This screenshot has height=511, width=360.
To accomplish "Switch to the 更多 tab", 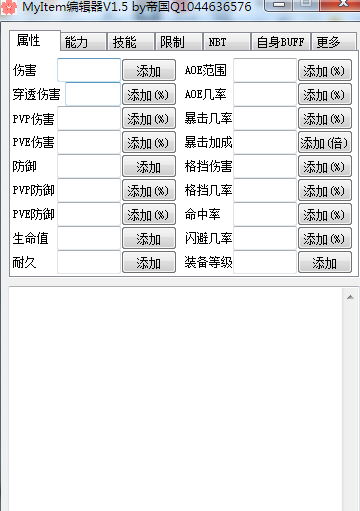I will 334,42.
